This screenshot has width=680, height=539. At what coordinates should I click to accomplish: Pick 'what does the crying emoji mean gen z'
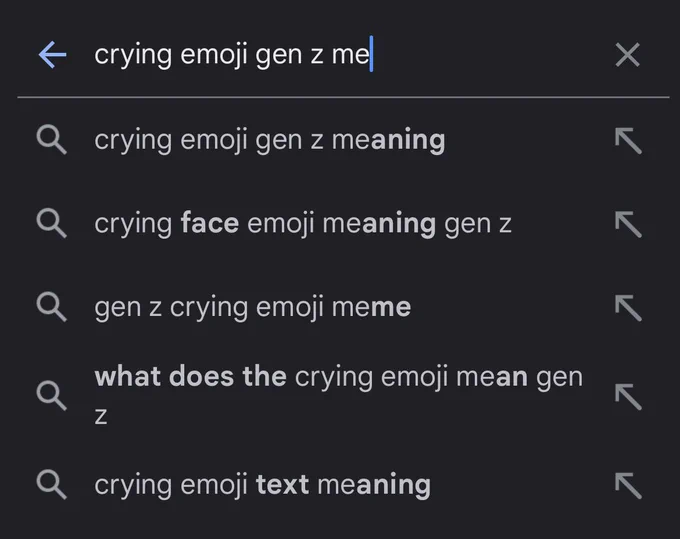pos(338,395)
